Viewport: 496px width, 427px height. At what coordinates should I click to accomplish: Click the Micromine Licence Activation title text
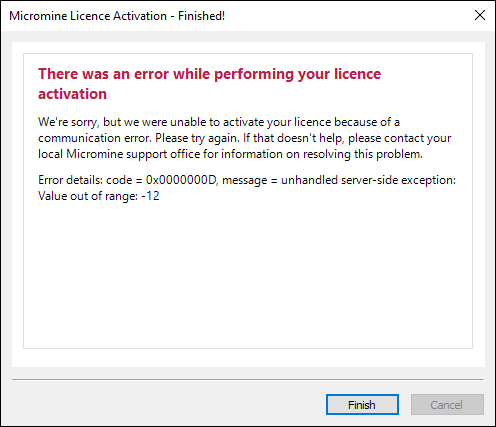click(x=117, y=16)
